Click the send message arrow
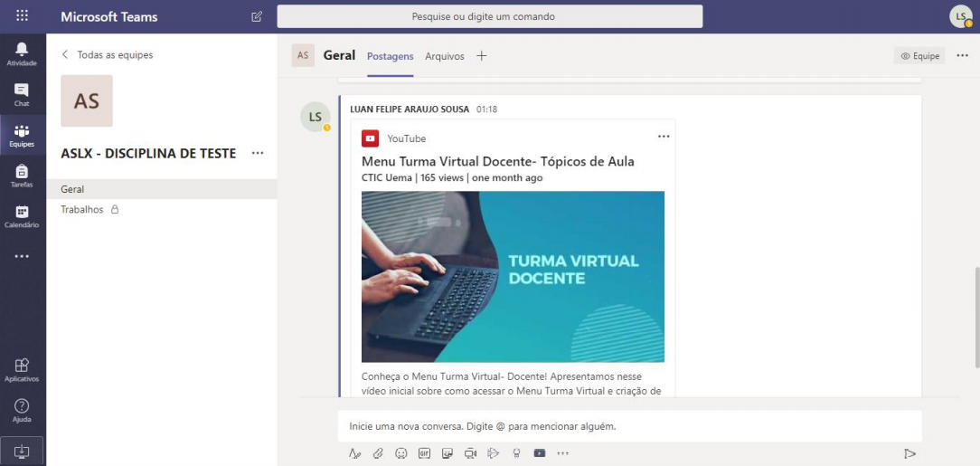 tap(909, 453)
